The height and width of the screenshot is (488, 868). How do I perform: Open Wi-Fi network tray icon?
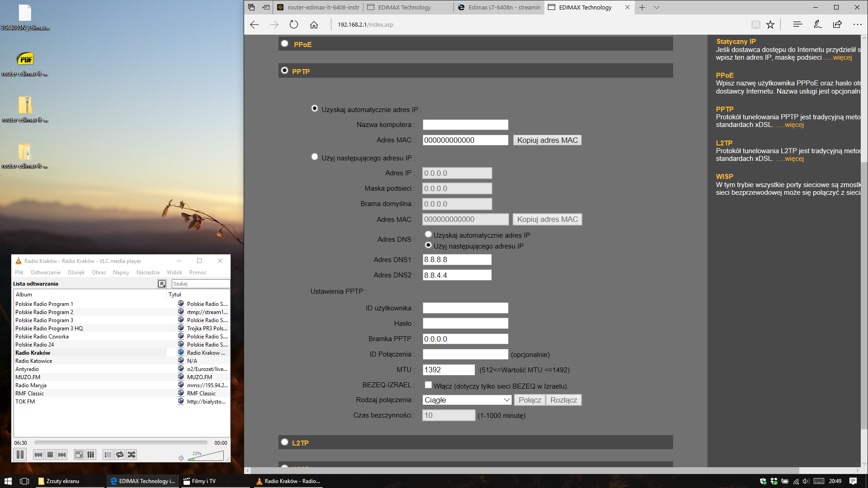coord(796,482)
